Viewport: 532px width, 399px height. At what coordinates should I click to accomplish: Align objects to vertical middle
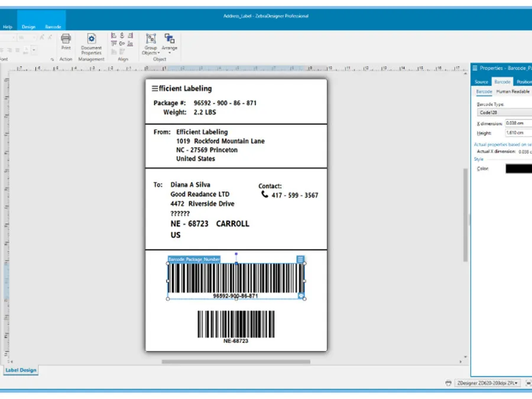[122, 43]
